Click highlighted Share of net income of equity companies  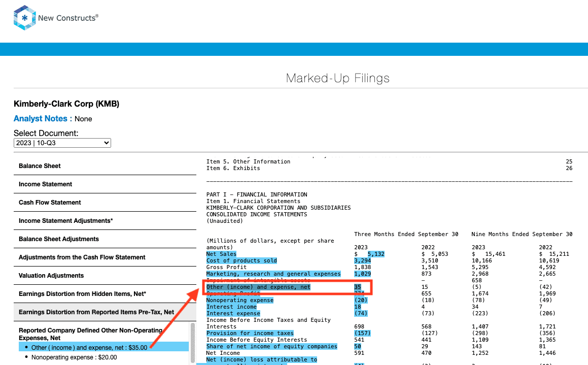pyautogui.click(x=272, y=346)
